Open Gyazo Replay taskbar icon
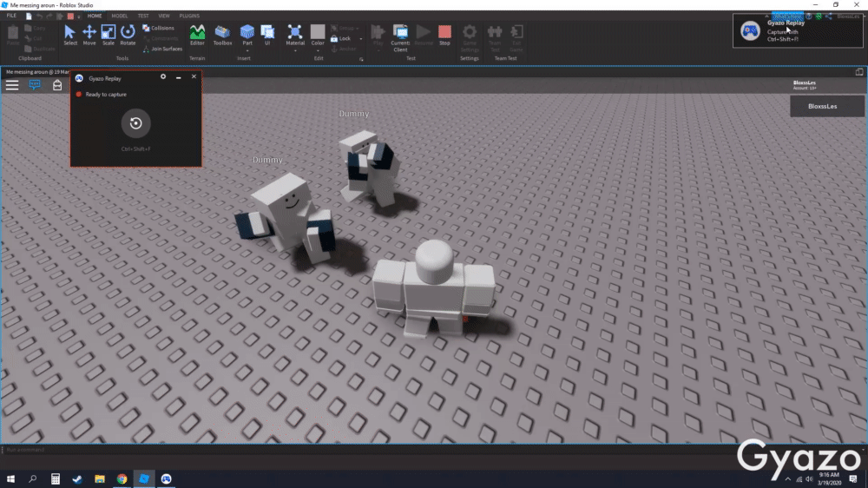The width and height of the screenshot is (868, 488). [166, 478]
